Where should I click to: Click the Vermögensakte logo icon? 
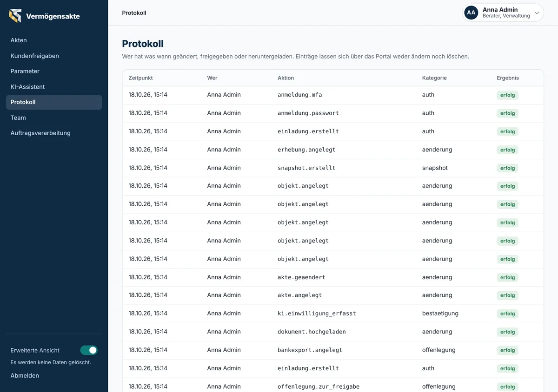coord(15,16)
